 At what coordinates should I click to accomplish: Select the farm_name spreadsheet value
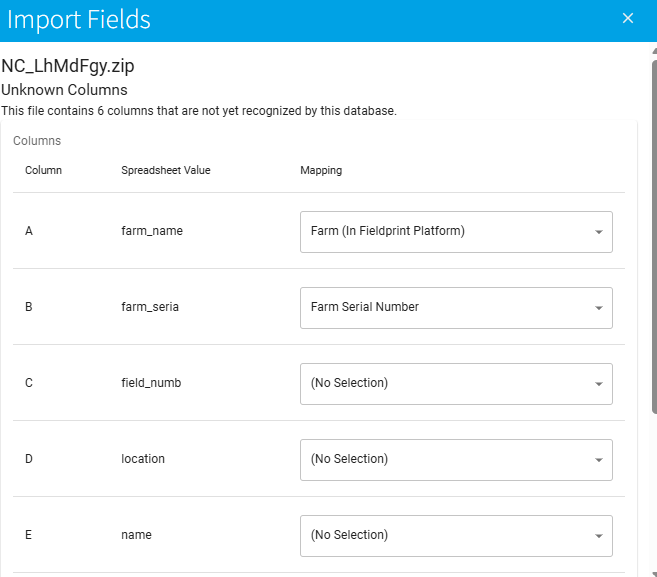(x=152, y=231)
